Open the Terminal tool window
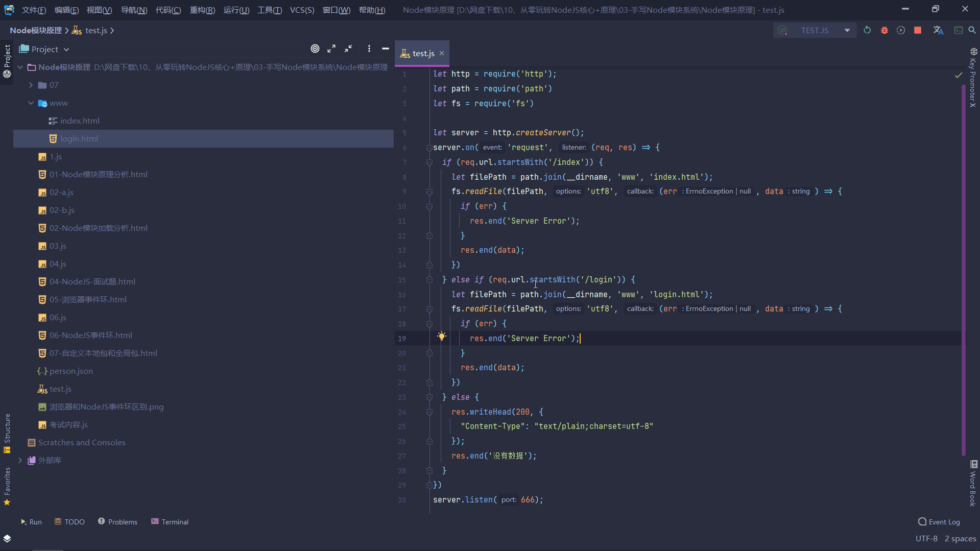The image size is (980, 551). 170,521
